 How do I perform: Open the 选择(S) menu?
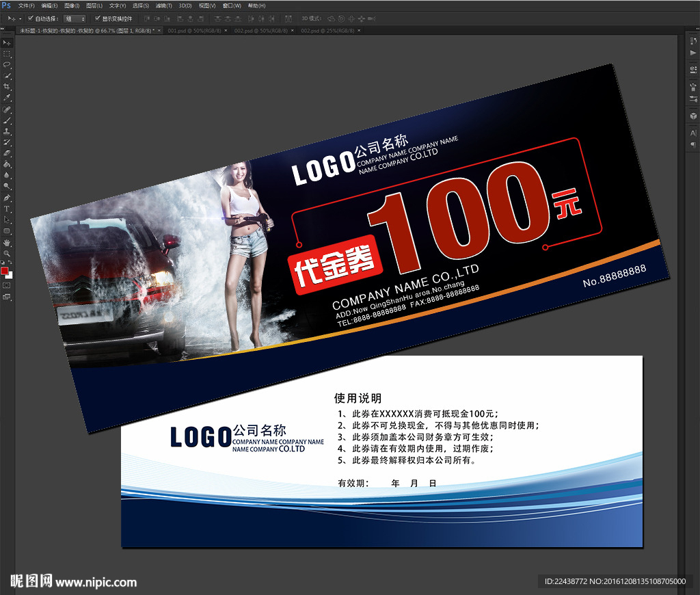[141, 5]
